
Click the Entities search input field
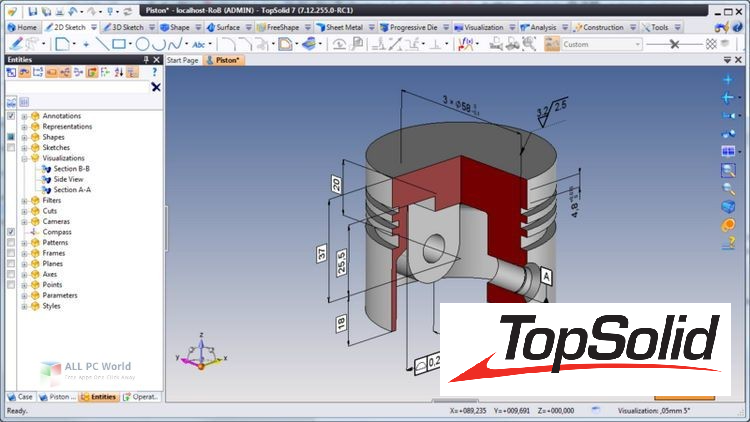[x=77, y=87]
